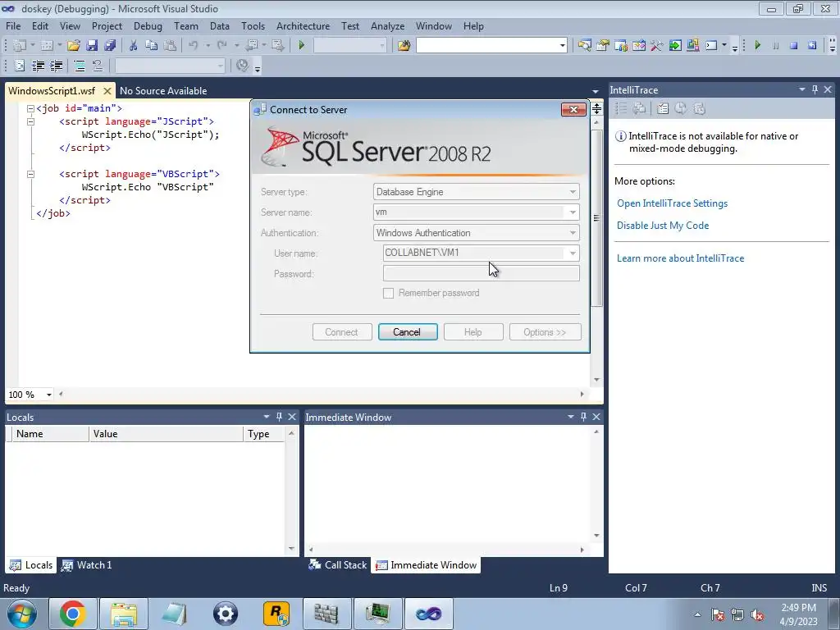
Task: Click the Copy toolbar icon
Action: tap(151, 46)
